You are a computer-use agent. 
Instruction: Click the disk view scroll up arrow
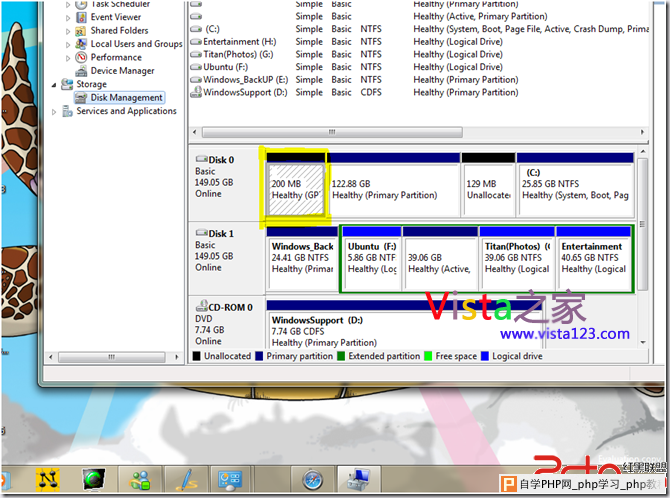pos(642,152)
